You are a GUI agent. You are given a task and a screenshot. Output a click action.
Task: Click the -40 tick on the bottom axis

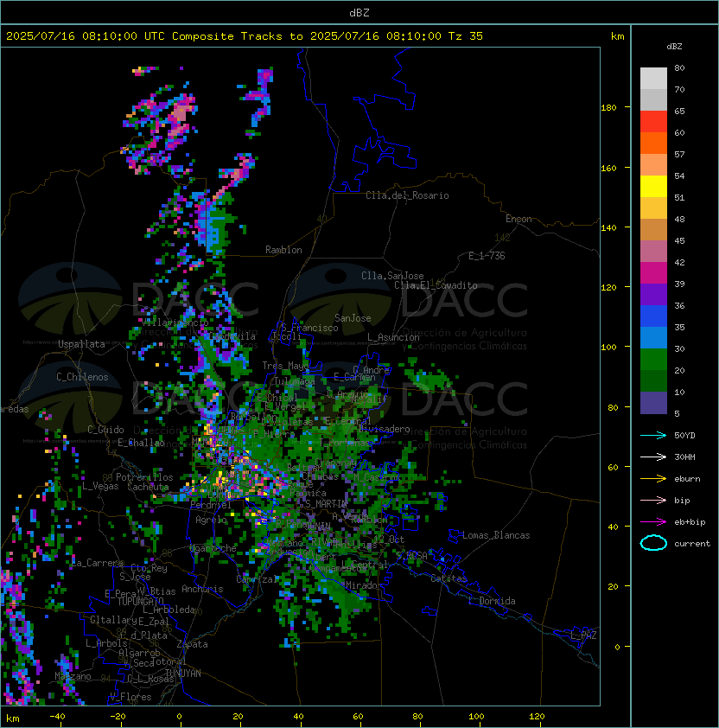pos(58,717)
